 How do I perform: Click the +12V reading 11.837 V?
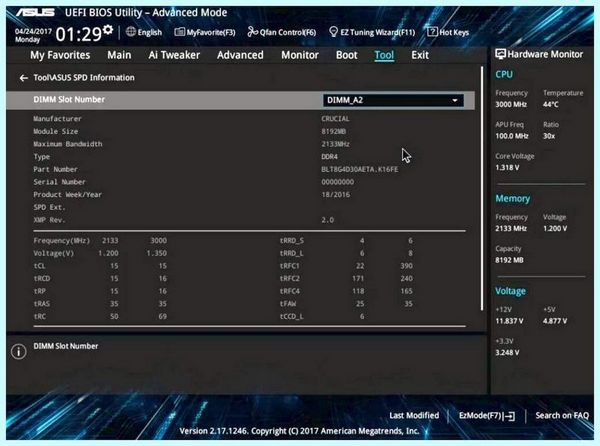tap(509, 321)
